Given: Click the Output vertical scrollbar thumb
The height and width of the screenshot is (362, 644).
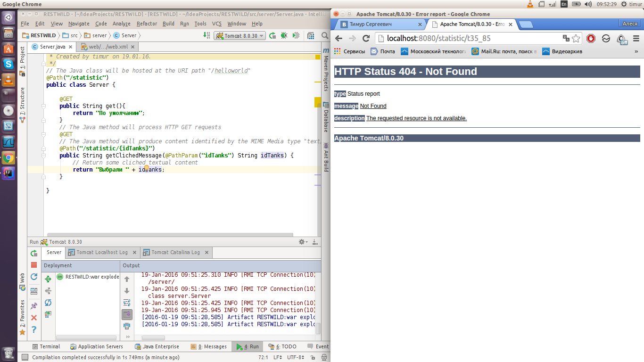Looking at the screenshot, I should click(x=318, y=329).
